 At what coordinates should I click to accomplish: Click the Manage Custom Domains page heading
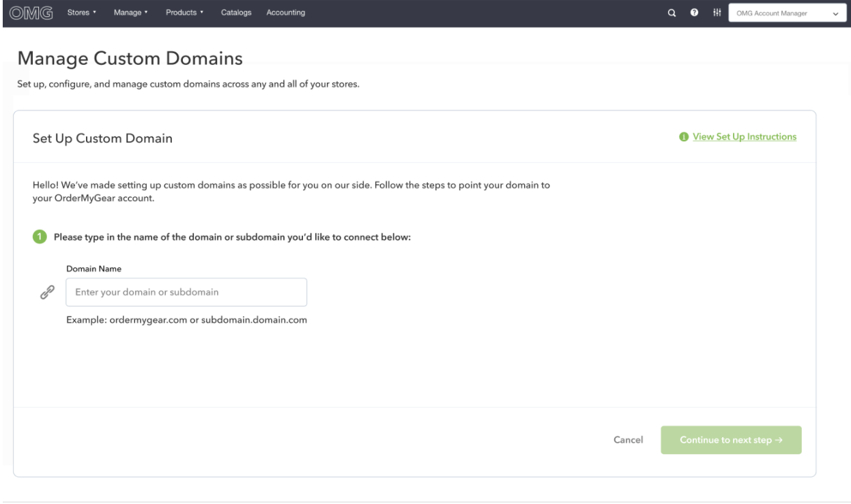pyautogui.click(x=130, y=59)
